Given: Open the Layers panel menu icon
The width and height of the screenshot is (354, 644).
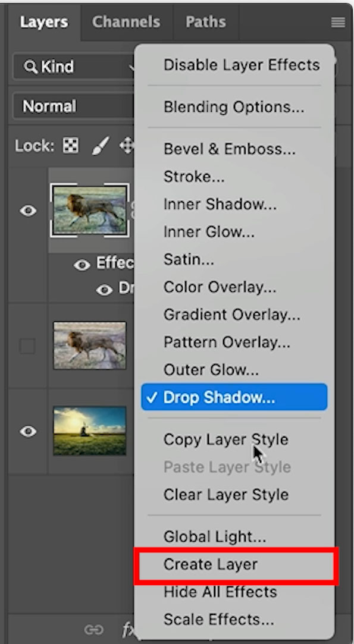Looking at the screenshot, I should tap(338, 23).
